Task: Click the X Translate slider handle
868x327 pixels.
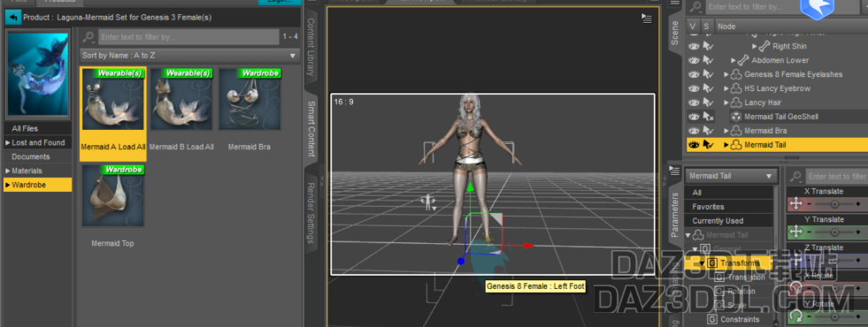Action: click(834, 205)
